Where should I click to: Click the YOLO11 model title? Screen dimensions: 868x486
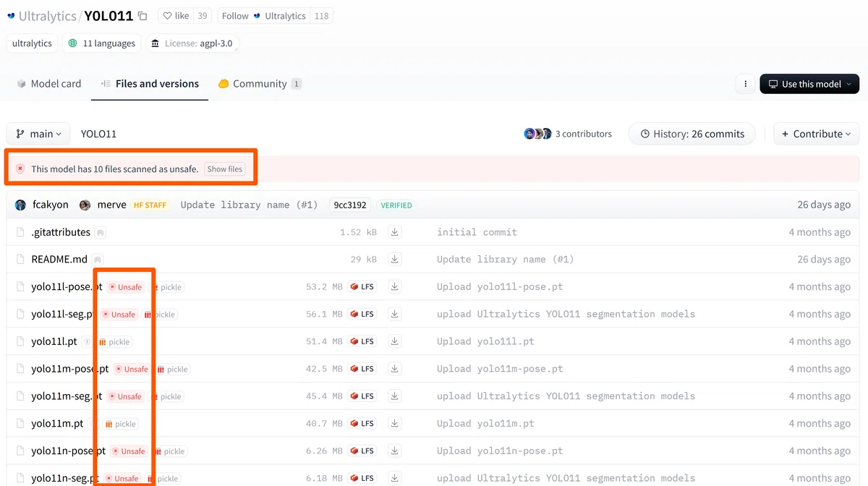coord(109,16)
